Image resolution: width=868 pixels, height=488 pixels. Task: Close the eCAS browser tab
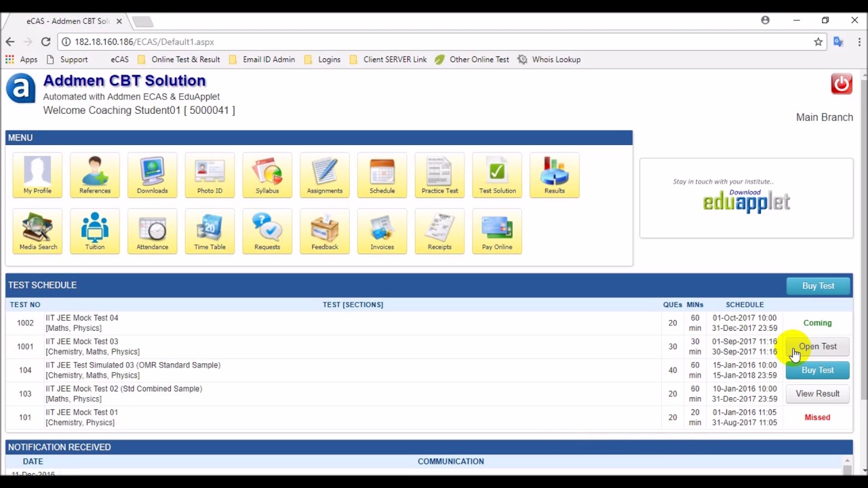(119, 21)
